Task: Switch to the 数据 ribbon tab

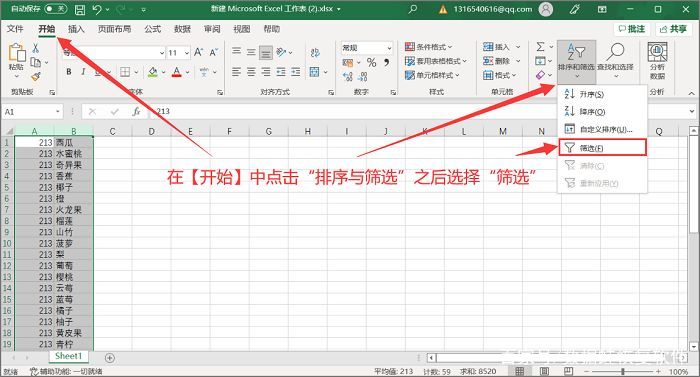Action: (x=182, y=29)
